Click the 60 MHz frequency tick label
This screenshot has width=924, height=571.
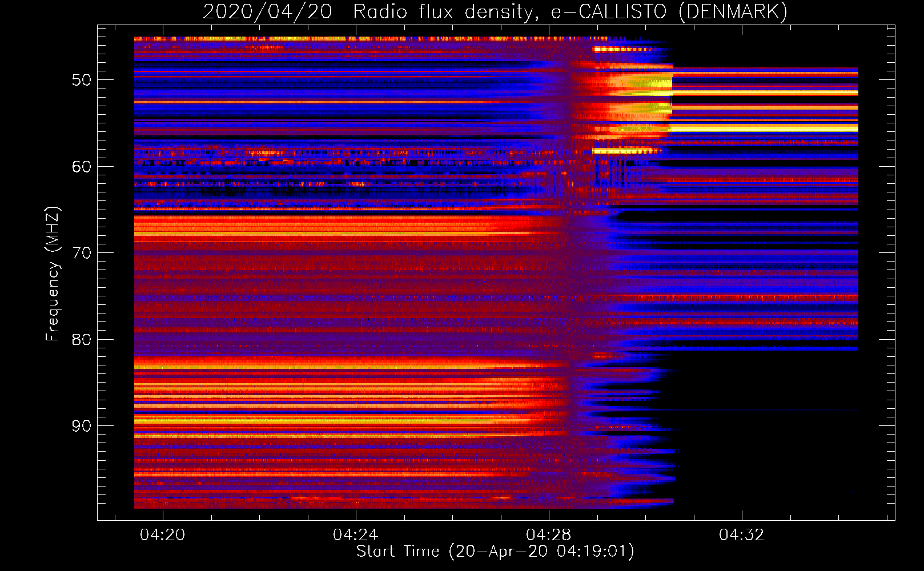82,167
